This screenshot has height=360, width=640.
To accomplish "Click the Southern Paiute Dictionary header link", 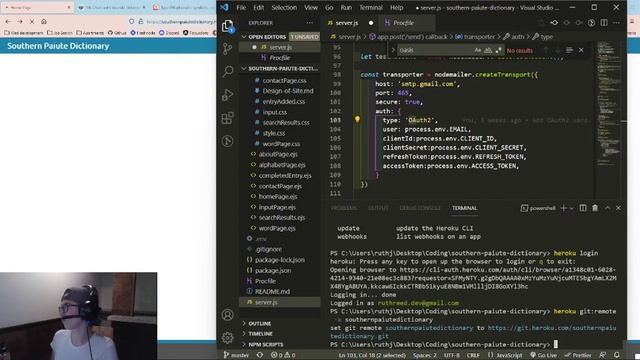I will click(58, 46).
